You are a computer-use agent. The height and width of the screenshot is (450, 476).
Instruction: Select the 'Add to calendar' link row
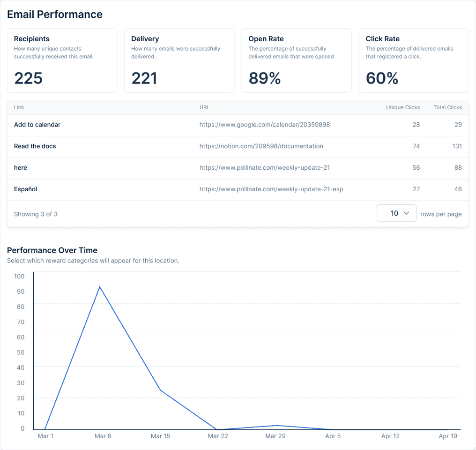click(238, 126)
